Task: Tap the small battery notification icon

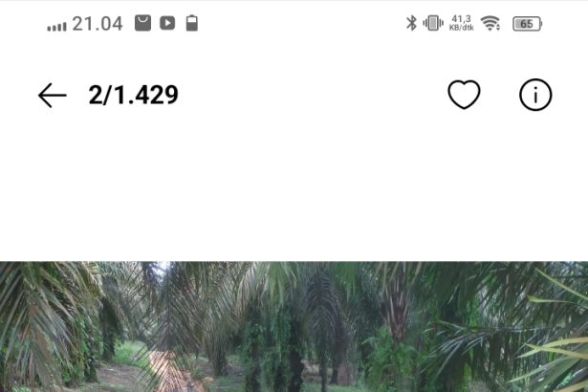Action: (x=191, y=23)
